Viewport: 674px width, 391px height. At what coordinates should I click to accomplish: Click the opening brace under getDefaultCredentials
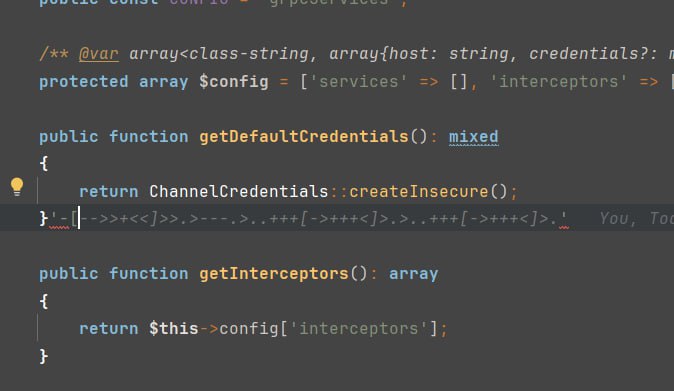point(43,164)
